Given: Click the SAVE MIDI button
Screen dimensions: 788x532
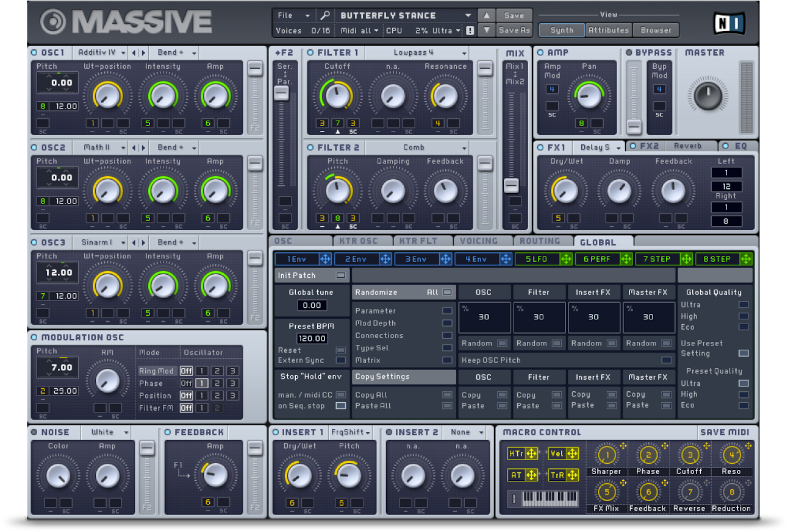Looking at the screenshot, I should [x=725, y=432].
